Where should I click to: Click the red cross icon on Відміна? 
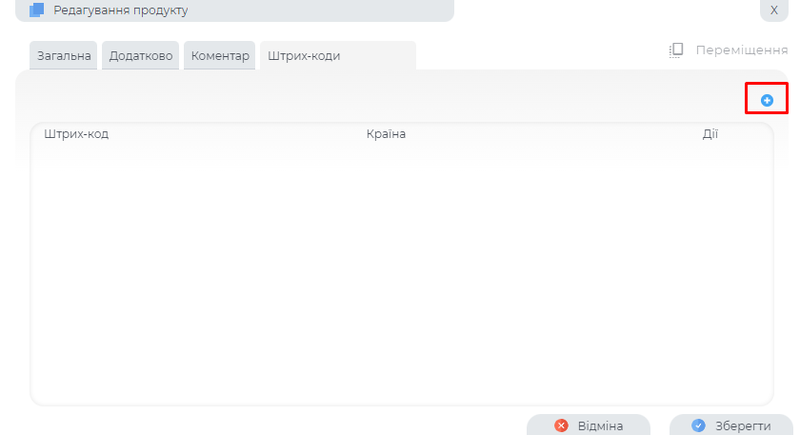click(x=561, y=426)
